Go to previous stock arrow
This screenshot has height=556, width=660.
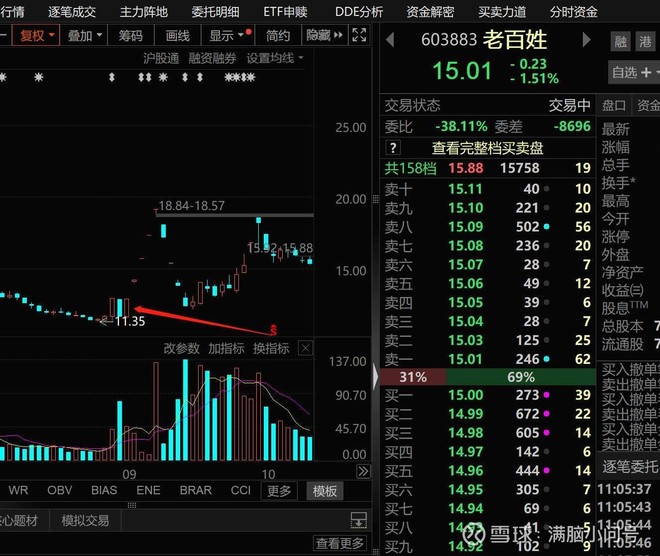[x=390, y=40]
